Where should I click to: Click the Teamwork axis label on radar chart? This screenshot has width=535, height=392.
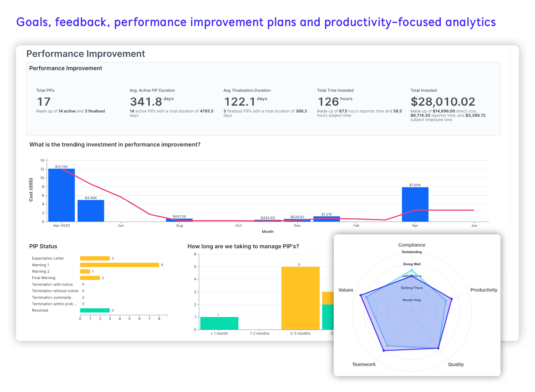point(364,364)
